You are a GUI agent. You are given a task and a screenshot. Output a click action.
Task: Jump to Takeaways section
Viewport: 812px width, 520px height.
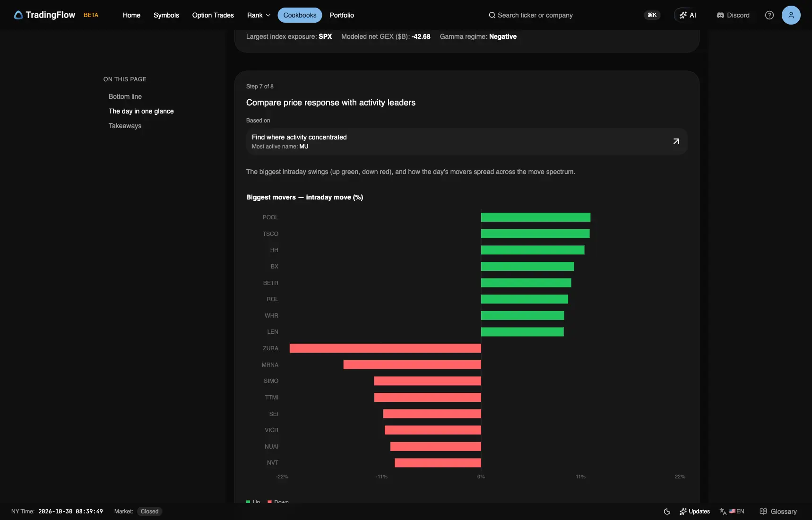pos(125,126)
